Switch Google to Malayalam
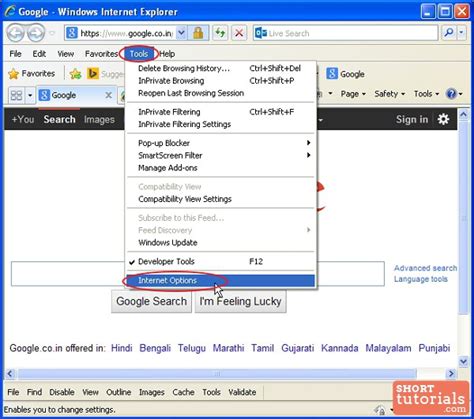 [x=388, y=348]
